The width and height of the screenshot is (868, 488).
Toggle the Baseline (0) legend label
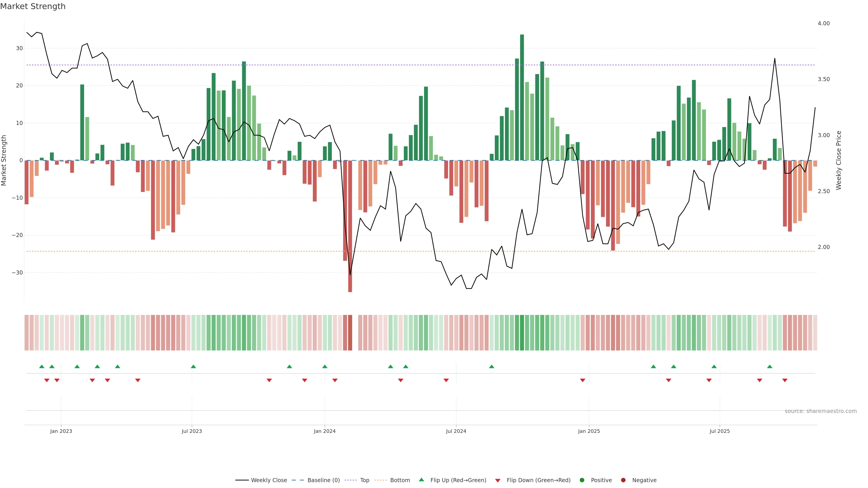pyautogui.click(x=323, y=480)
